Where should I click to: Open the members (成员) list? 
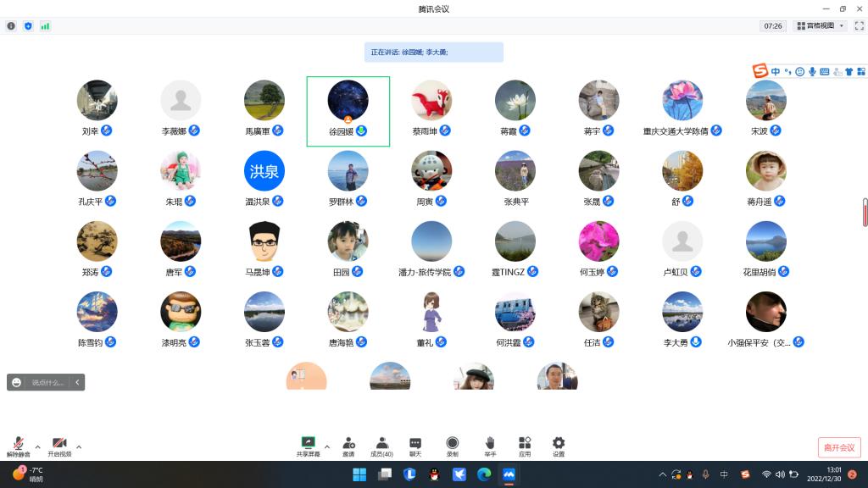(382, 446)
